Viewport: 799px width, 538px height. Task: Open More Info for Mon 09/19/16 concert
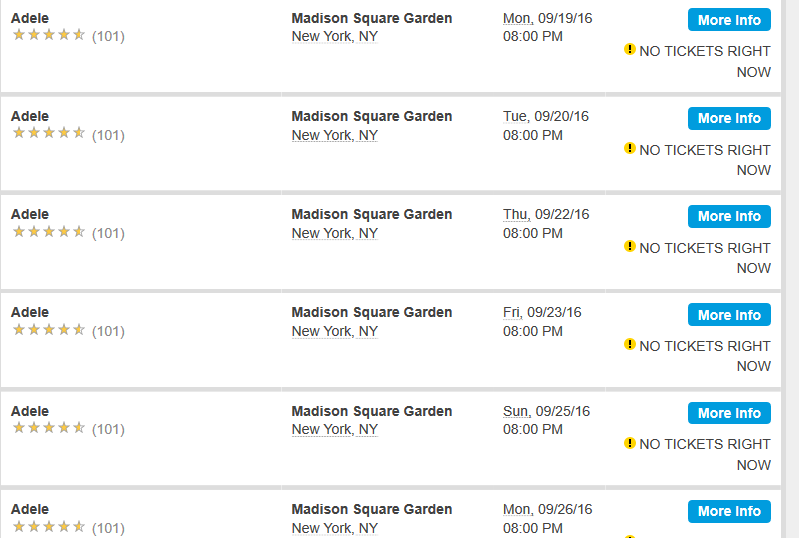click(729, 20)
